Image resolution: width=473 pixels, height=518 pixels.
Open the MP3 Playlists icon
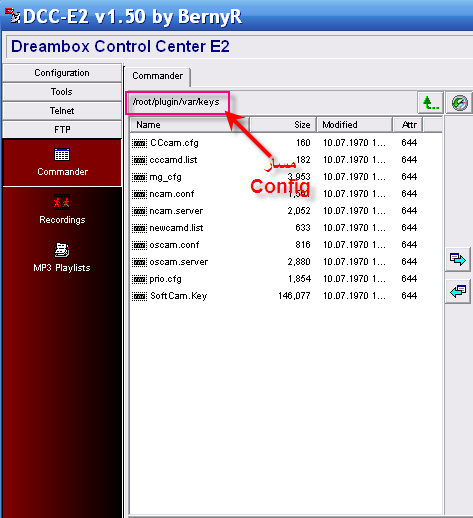(62, 250)
